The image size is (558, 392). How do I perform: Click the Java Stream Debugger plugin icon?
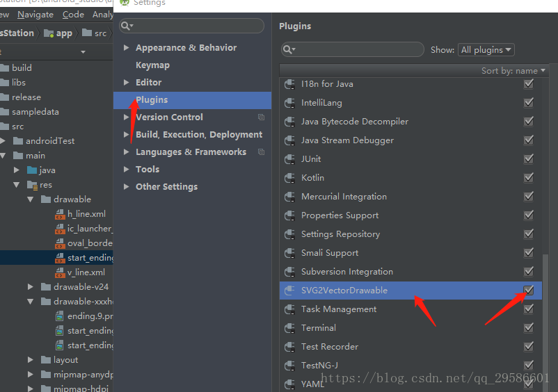click(289, 140)
